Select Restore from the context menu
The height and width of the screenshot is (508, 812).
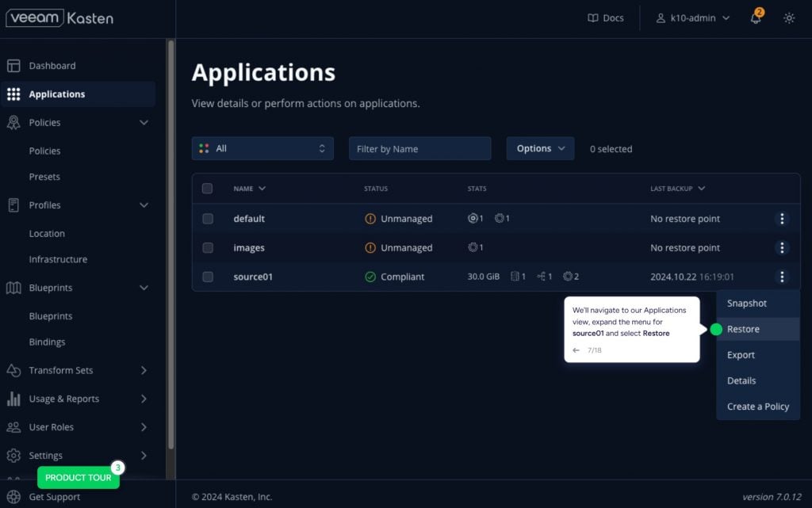click(743, 329)
